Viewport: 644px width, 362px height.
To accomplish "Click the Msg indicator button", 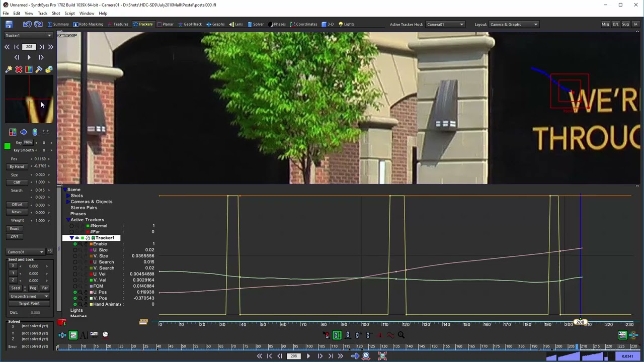I will tap(605, 24).
